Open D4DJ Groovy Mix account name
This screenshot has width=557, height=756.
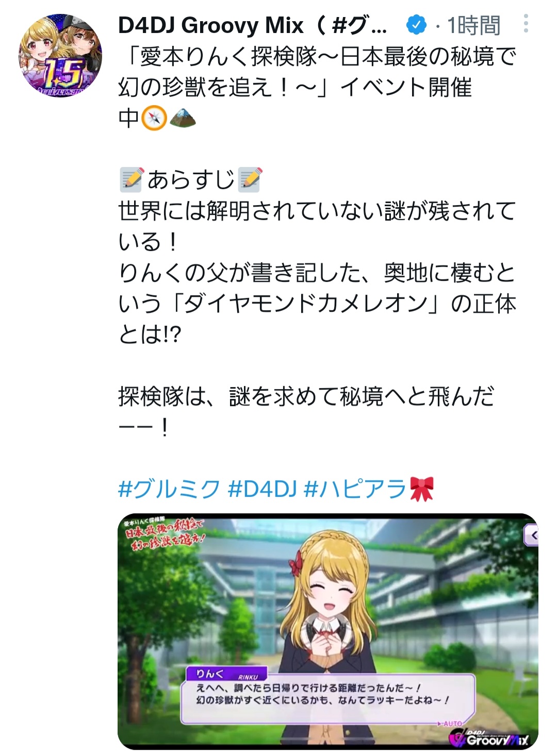click(253, 25)
